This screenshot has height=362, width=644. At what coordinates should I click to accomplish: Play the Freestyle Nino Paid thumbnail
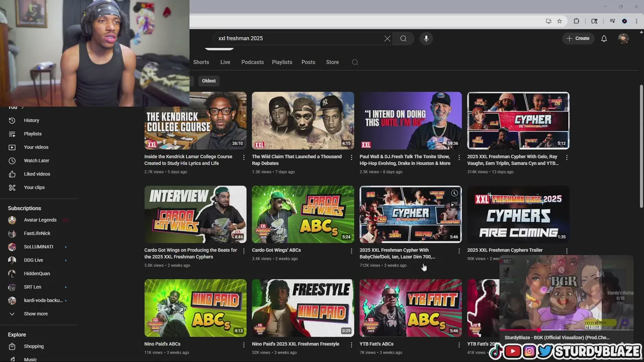click(303, 308)
